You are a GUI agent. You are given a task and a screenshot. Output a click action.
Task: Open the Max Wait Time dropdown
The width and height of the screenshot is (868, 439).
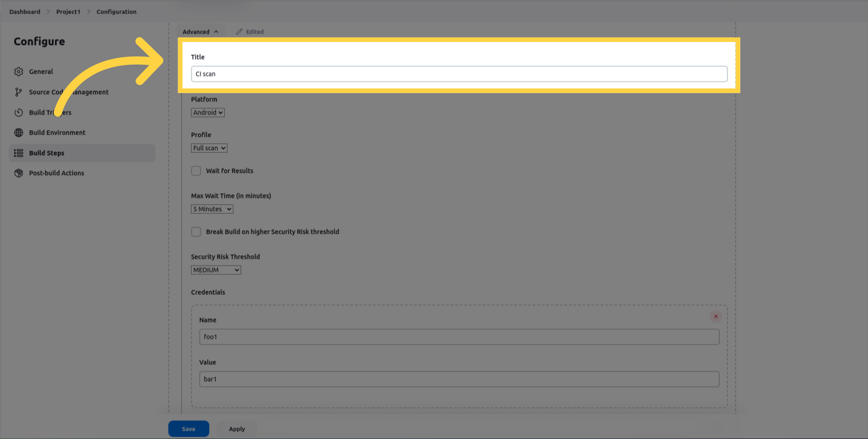(x=212, y=209)
